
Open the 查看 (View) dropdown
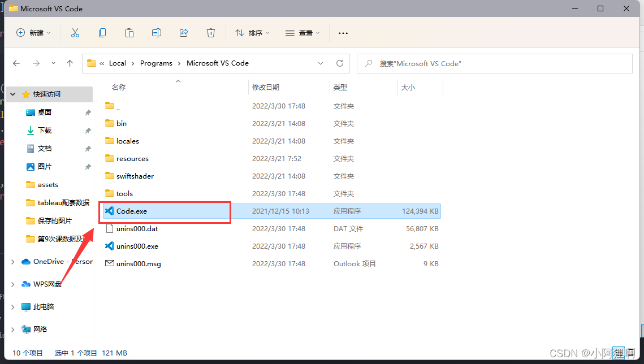point(302,33)
